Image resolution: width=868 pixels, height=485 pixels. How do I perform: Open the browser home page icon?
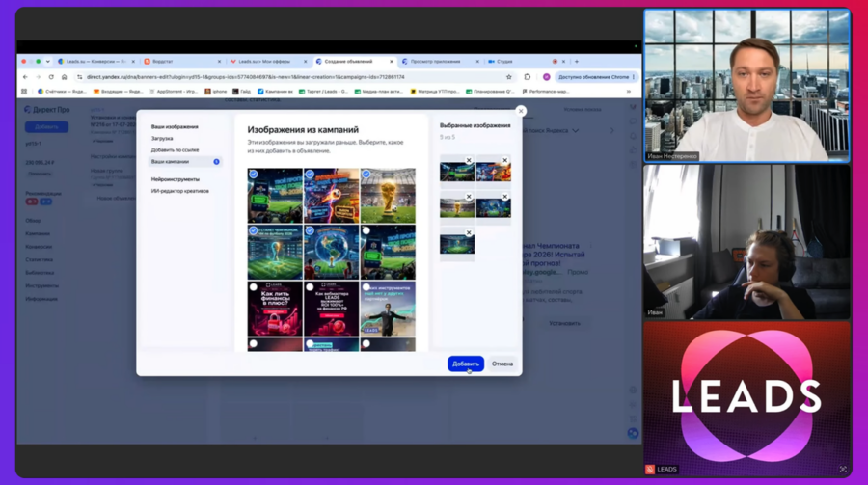65,77
